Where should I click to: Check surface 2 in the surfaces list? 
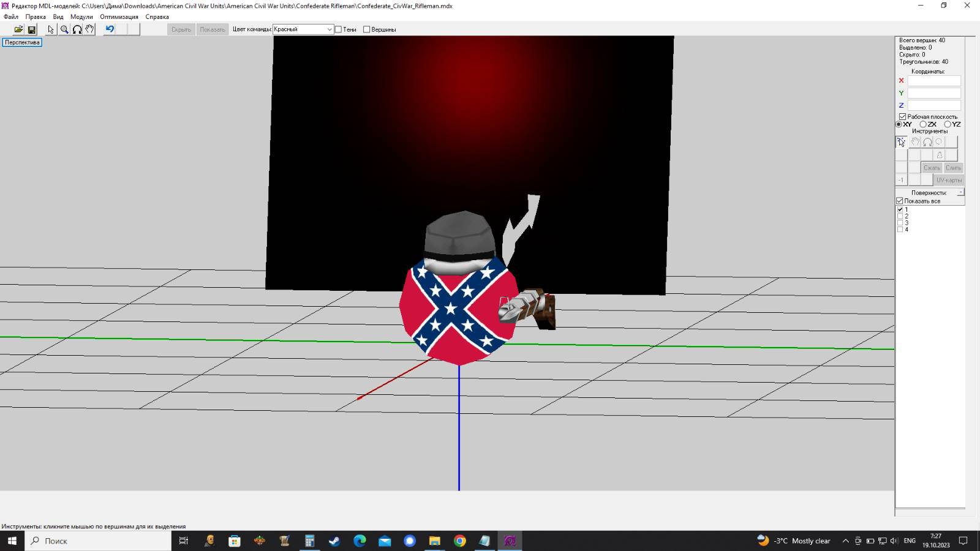pyautogui.click(x=900, y=216)
